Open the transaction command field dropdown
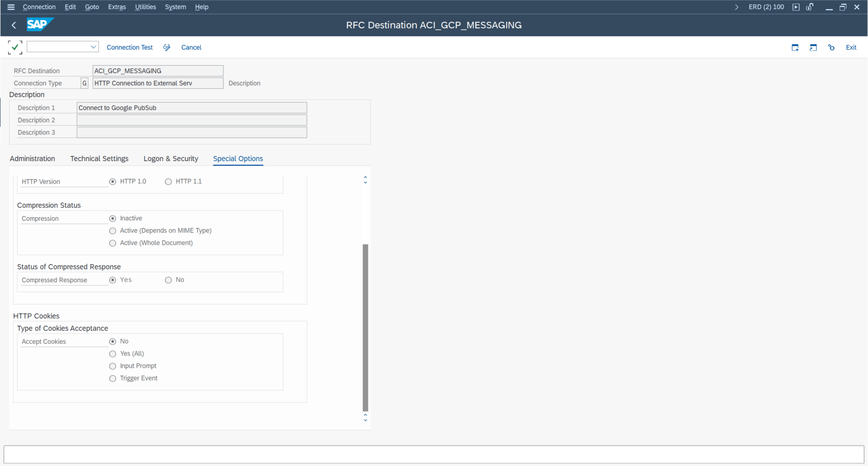The image size is (868, 466). pos(94,47)
